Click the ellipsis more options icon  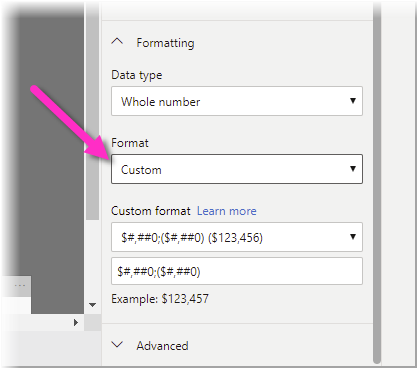pyautogui.click(x=20, y=285)
